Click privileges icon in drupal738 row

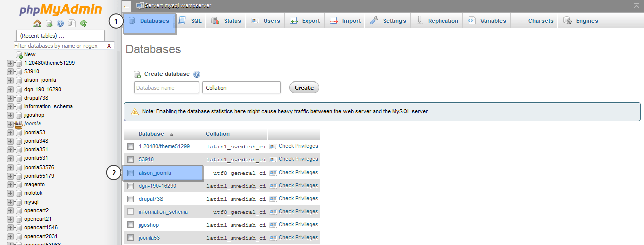tap(273, 199)
